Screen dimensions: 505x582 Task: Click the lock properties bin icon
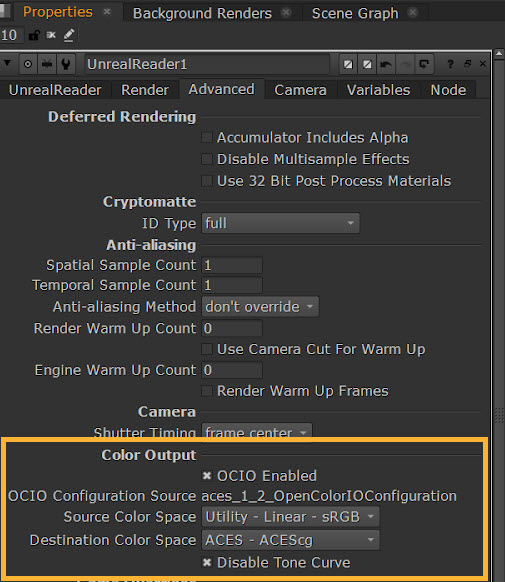[34, 35]
